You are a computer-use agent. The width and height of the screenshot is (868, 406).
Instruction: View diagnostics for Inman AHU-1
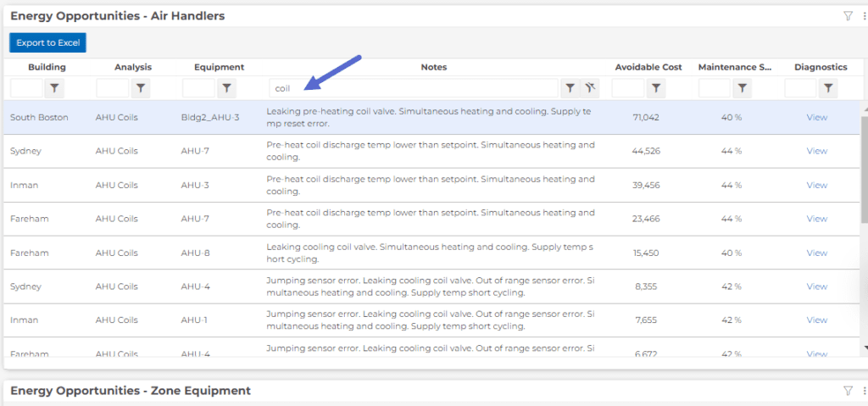click(x=816, y=320)
